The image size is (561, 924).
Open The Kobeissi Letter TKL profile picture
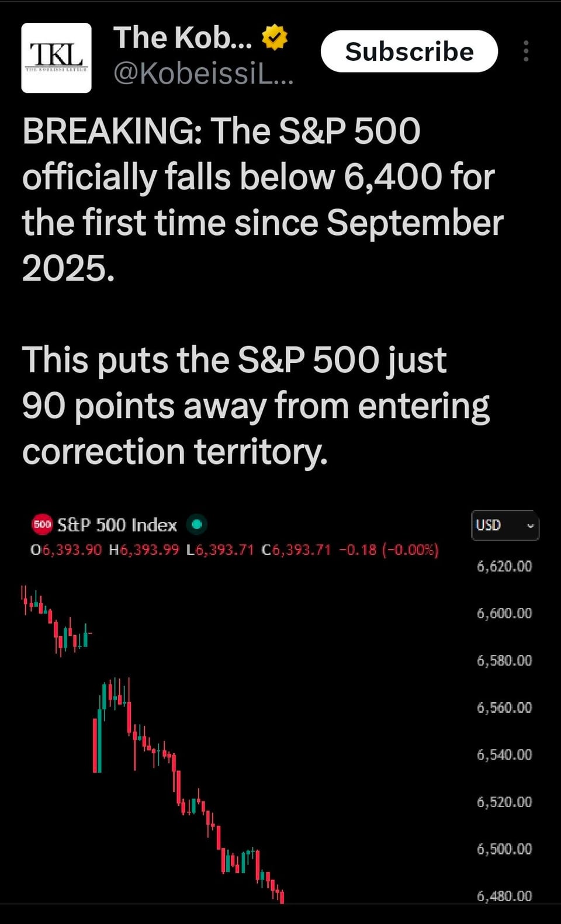click(x=56, y=58)
